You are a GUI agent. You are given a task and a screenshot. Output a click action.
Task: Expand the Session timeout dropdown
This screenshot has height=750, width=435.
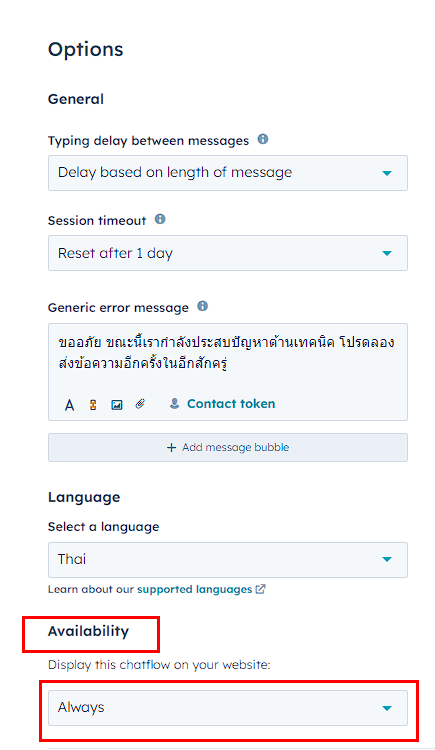pos(228,253)
